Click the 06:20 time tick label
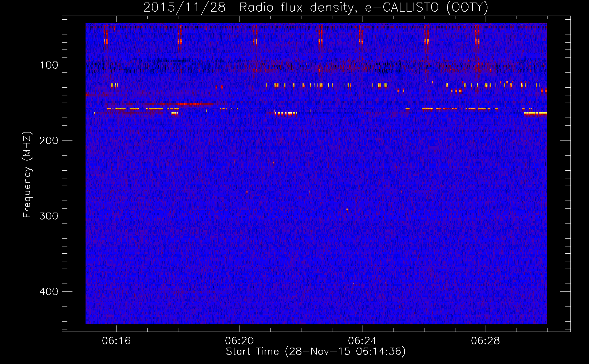Screen dimensions: 589x364 pos(240,341)
